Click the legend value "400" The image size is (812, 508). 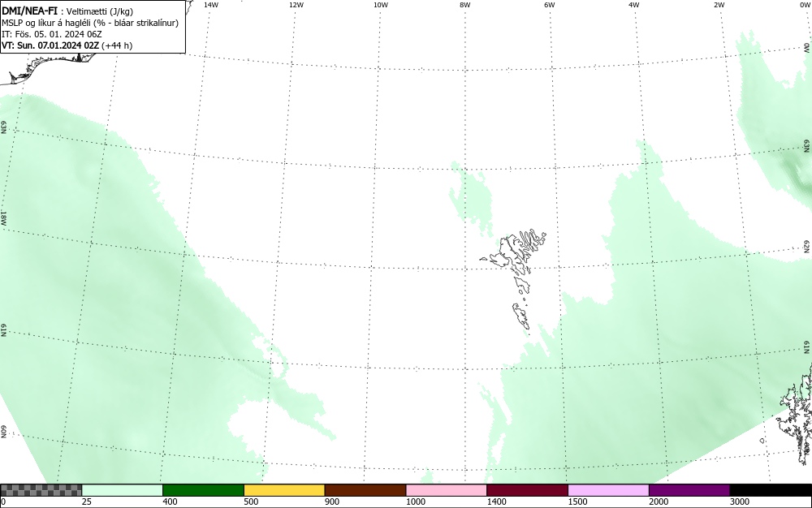(x=170, y=502)
